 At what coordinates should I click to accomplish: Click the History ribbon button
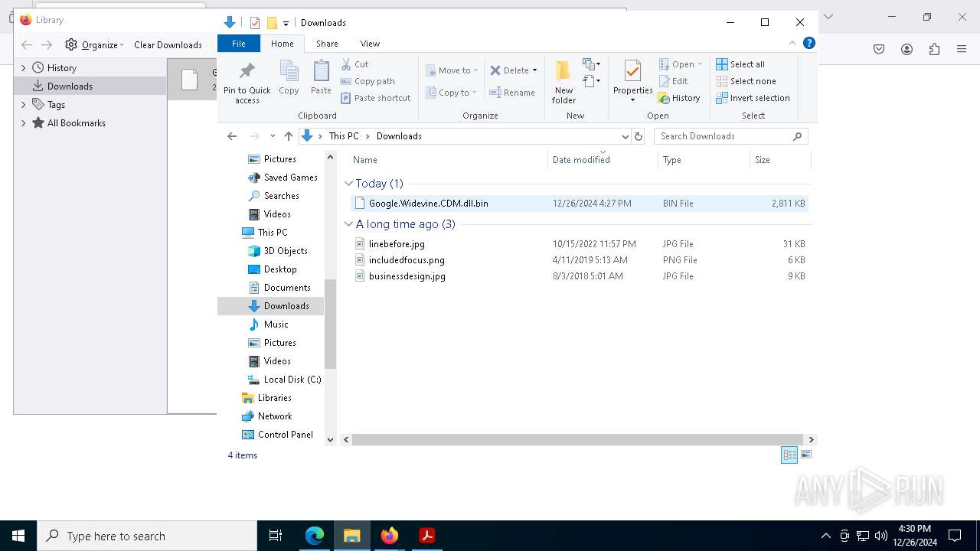[x=679, y=98]
